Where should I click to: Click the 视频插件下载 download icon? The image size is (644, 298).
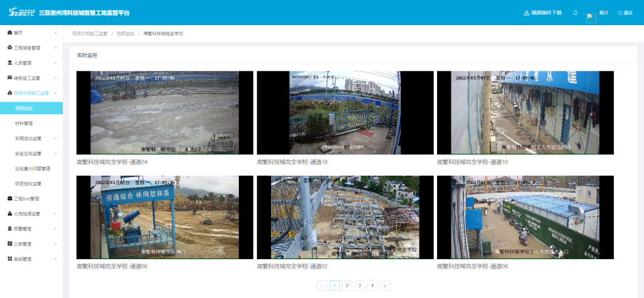[x=526, y=13]
